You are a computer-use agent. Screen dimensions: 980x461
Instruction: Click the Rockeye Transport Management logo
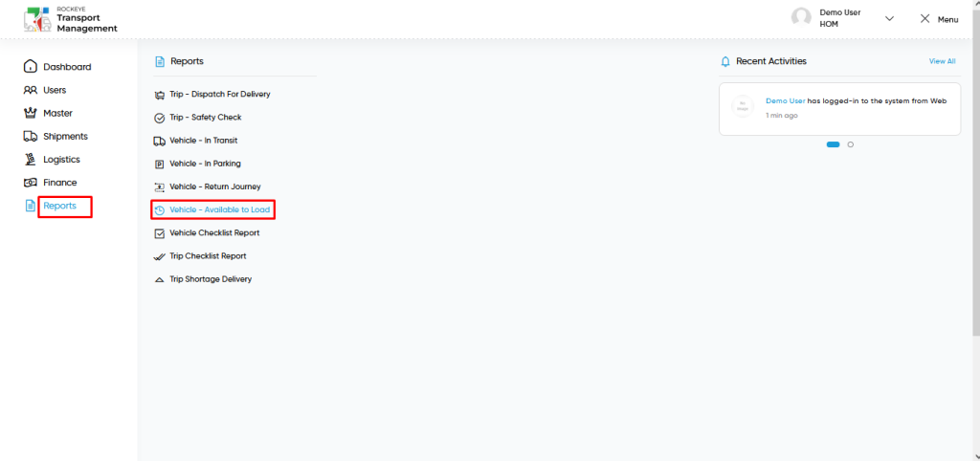point(70,20)
